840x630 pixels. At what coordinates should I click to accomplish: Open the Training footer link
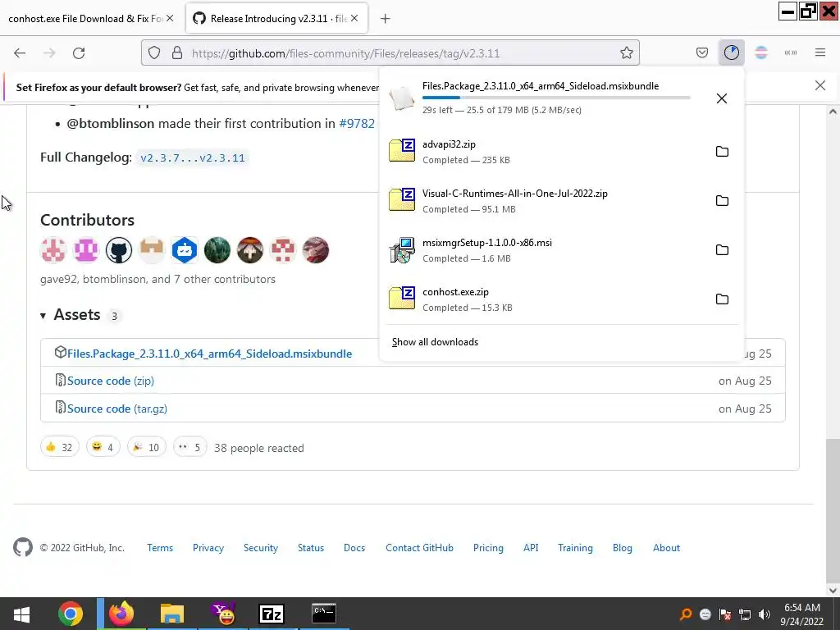575,548
